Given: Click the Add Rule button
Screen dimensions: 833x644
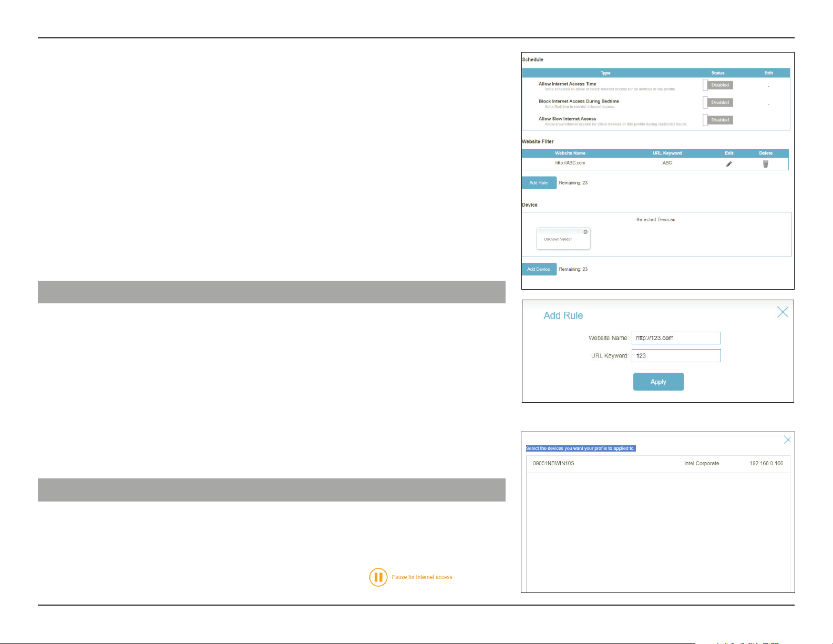Looking at the screenshot, I should click(539, 183).
